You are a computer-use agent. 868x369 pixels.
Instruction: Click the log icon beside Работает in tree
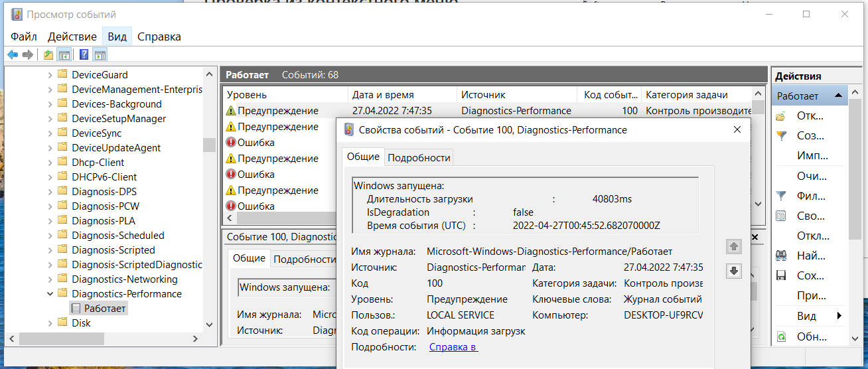76,309
